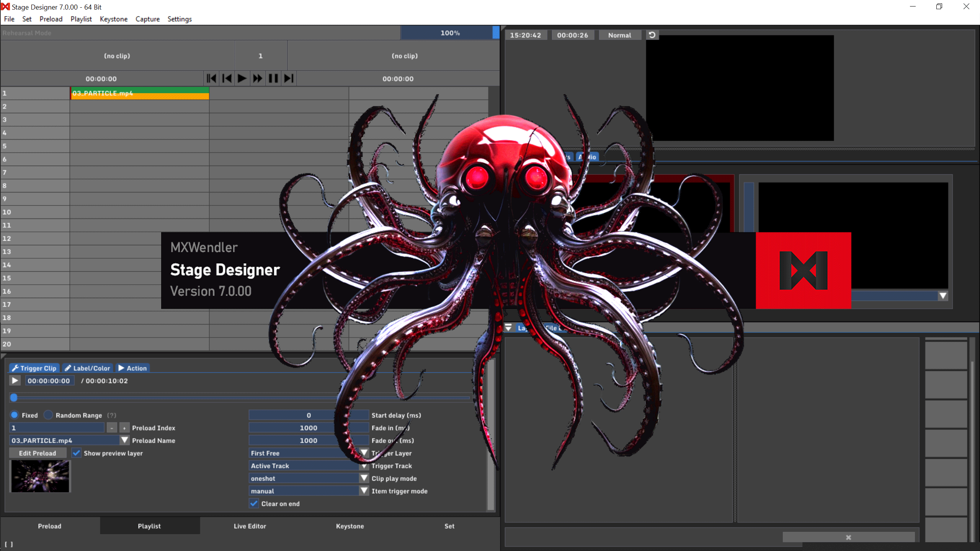Open the Clip play mode dropdown
This screenshot has height=551, width=980.
pyautogui.click(x=364, y=478)
